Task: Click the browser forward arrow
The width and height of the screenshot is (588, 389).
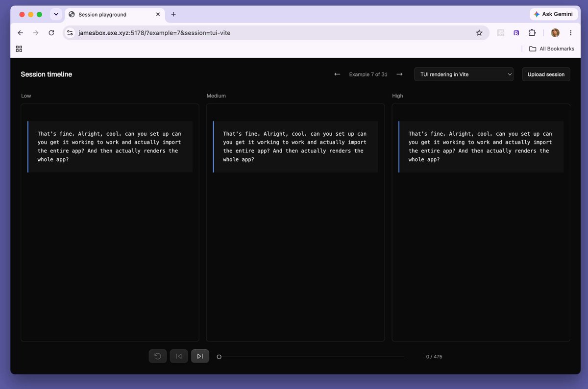Action: pyautogui.click(x=36, y=33)
